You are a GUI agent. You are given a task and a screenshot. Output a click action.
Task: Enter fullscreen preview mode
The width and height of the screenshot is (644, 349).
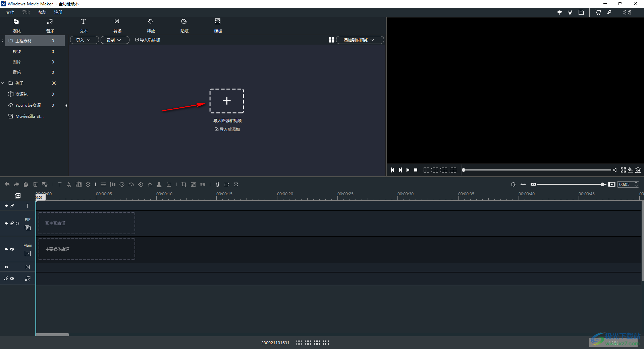coord(623,170)
